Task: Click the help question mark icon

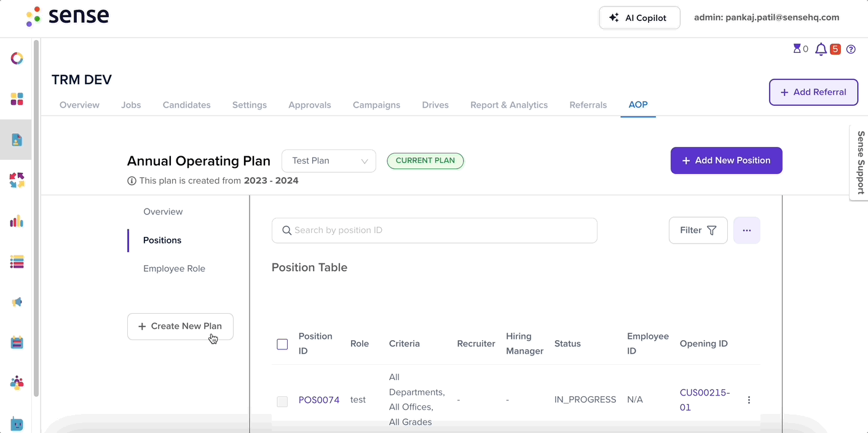Action: [x=851, y=49]
